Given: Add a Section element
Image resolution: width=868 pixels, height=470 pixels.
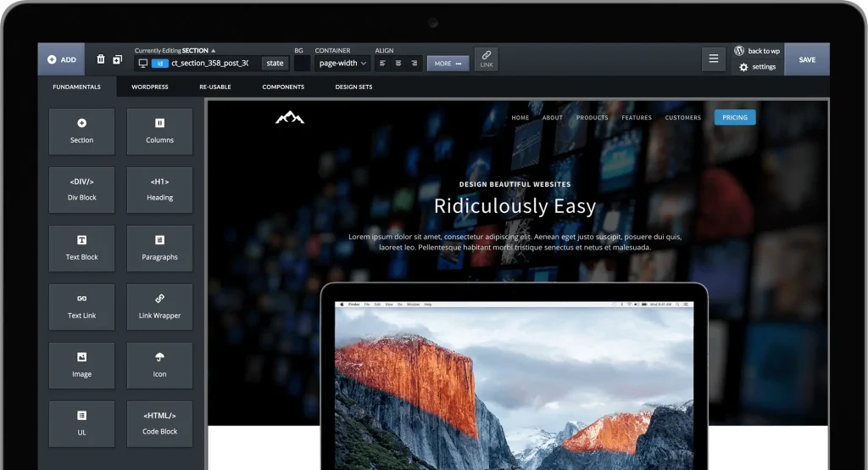Looking at the screenshot, I should (81, 131).
